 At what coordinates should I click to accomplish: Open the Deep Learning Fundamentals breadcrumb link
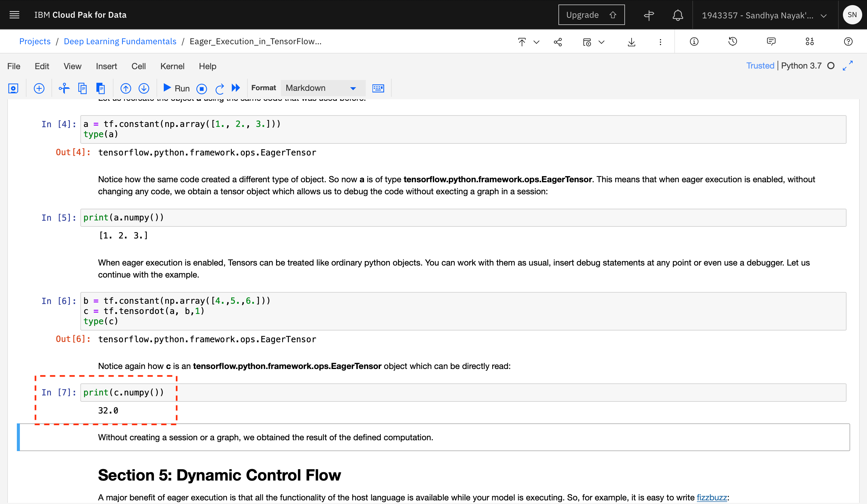pyautogui.click(x=120, y=41)
